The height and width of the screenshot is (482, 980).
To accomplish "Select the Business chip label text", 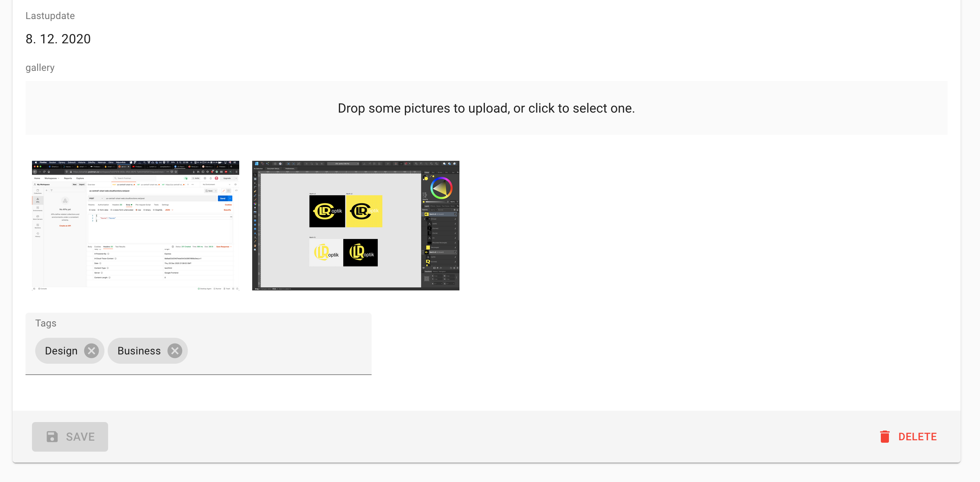I will click(x=139, y=351).
